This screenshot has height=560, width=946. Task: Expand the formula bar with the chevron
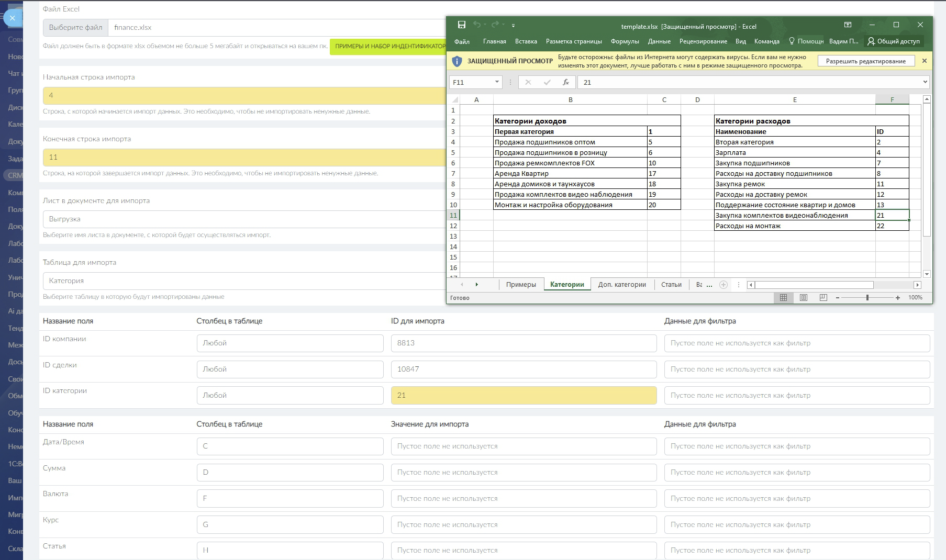[925, 82]
